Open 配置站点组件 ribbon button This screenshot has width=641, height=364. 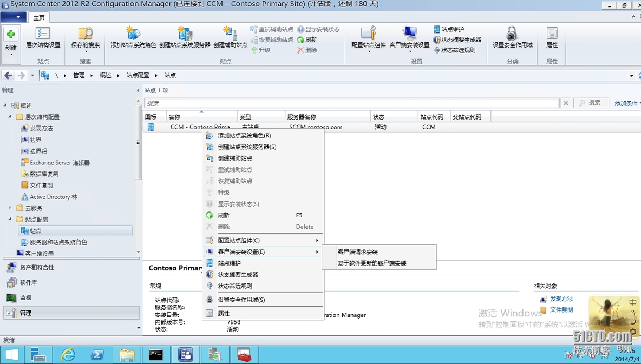coord(368,39)
